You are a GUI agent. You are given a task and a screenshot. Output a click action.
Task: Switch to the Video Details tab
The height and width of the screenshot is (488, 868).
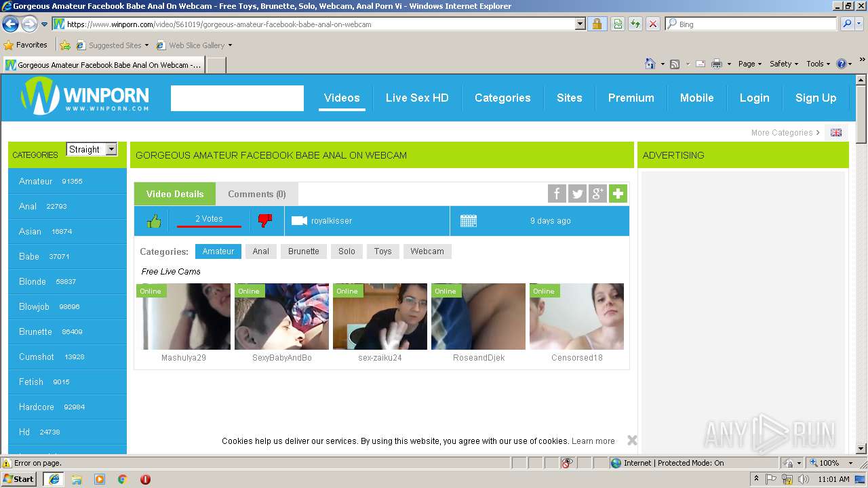pyautogui.click(x=175, y=194)
